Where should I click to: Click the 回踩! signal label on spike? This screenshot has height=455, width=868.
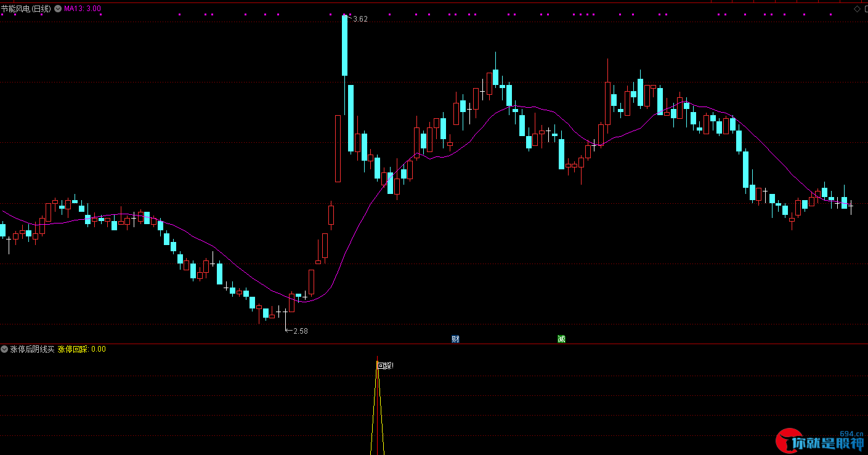pyautogui.click(x=385, y=366)
